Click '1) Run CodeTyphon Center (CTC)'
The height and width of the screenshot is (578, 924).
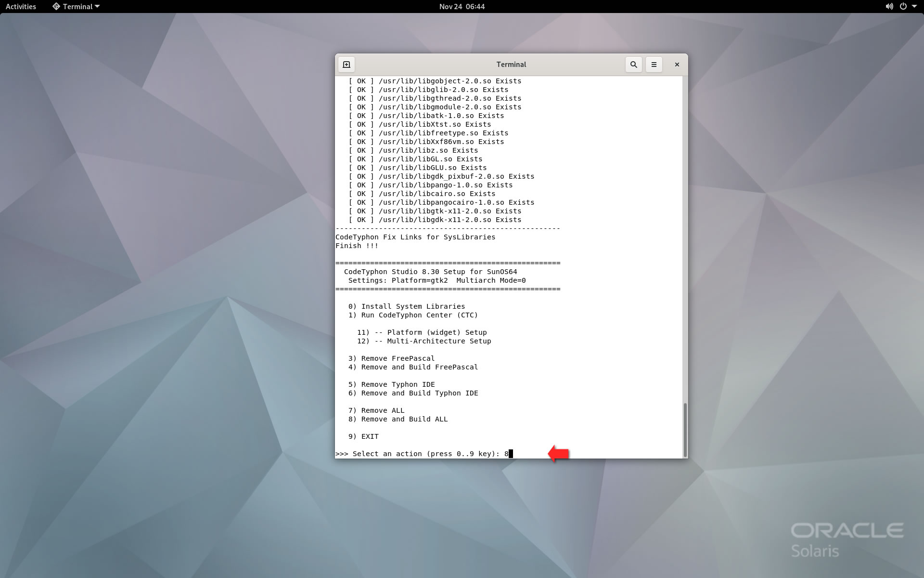413,315
